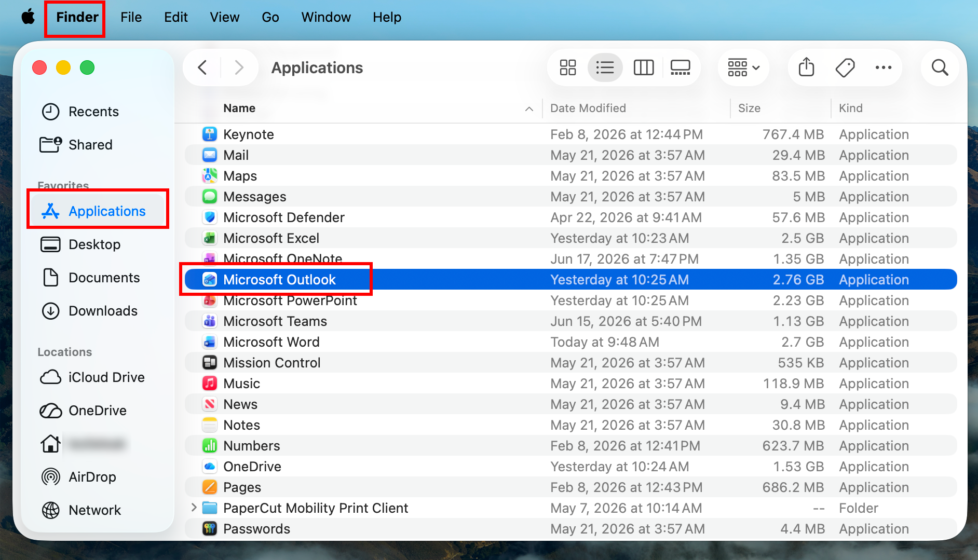Open the Apple menu
Viewport: 978px width, 560px height.
pyautogui.click(x=29, y=17)
